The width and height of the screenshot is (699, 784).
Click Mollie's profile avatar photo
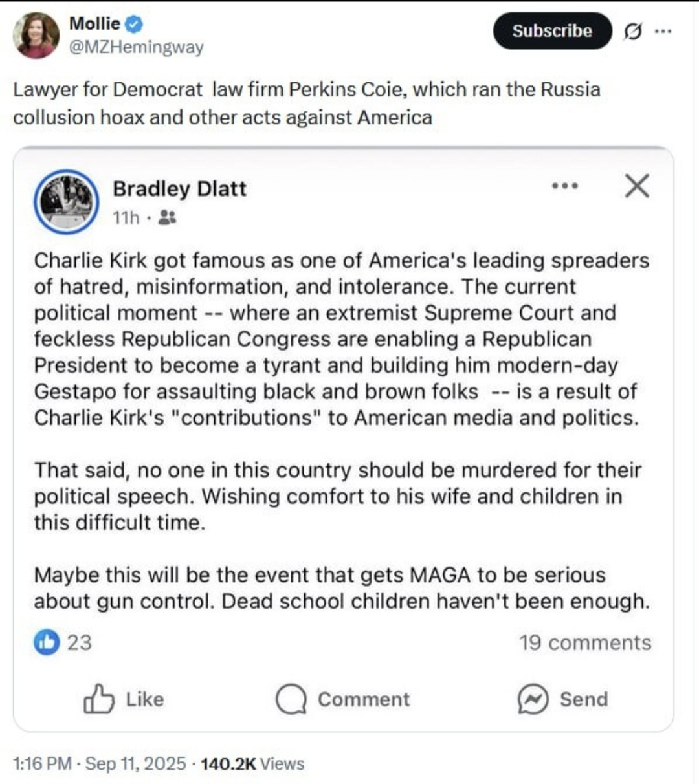click(36, 36)
